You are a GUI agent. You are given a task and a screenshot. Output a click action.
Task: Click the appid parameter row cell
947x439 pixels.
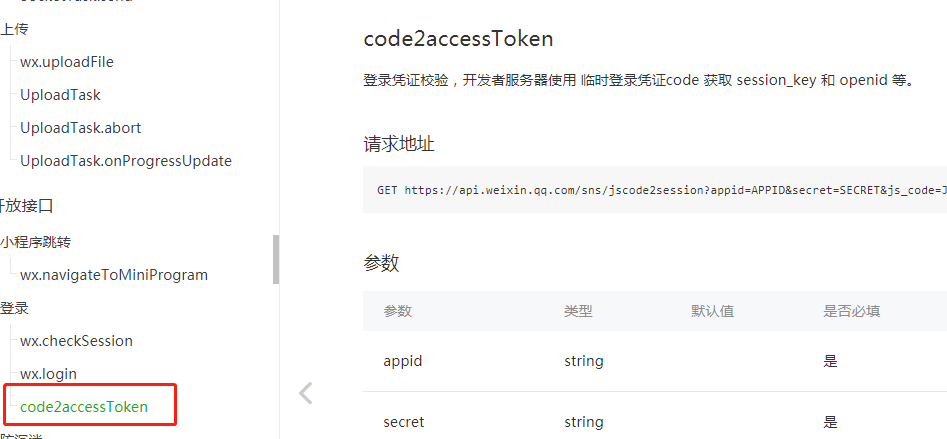403,361
